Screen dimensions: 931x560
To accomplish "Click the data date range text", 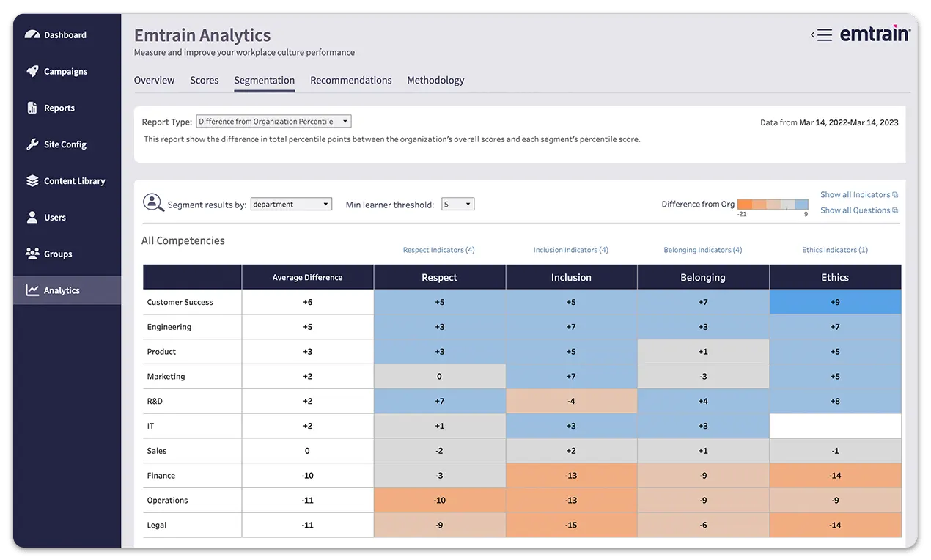I will click(x=829, y=122).
